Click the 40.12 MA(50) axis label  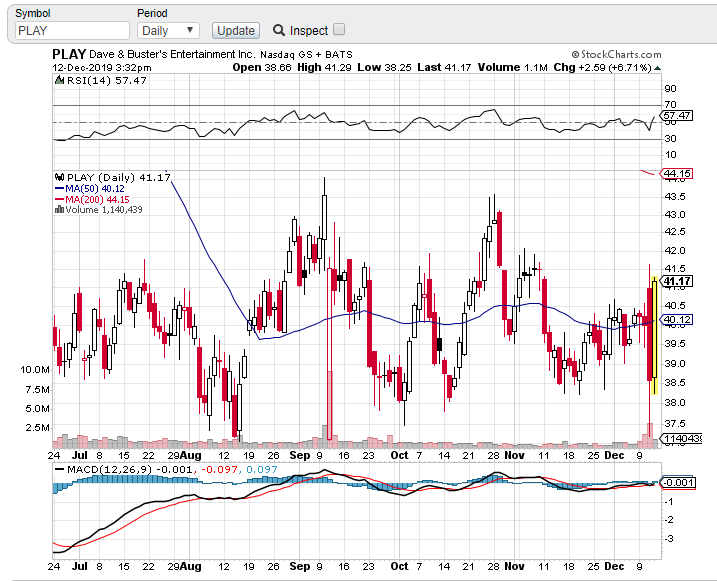click(677, 320)
